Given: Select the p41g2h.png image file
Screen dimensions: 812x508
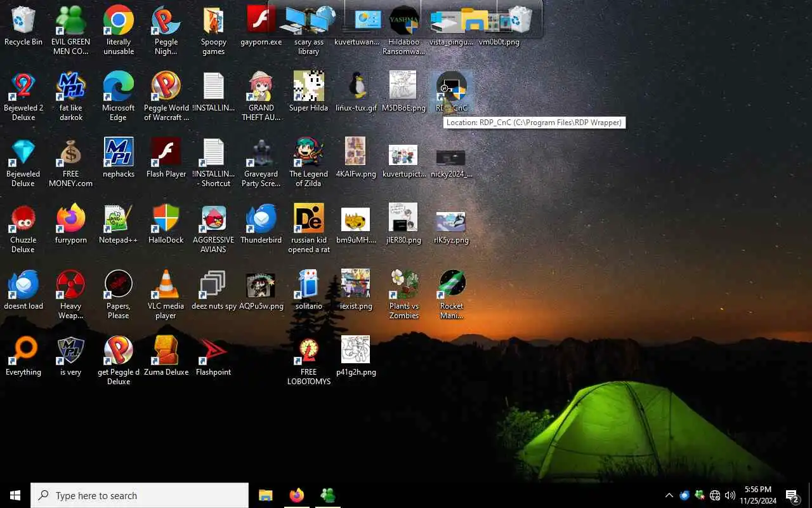Looking at the screenshot, I should point(357,356).
